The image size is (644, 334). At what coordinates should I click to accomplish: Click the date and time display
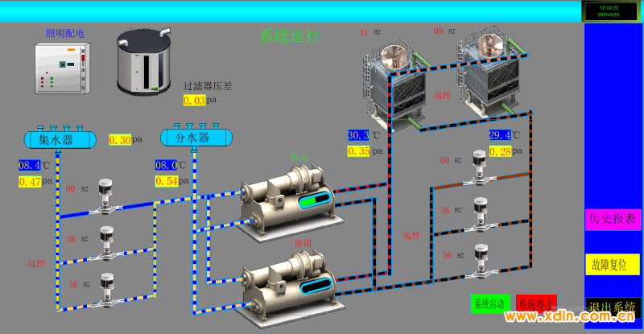click(x=609, y=10)
